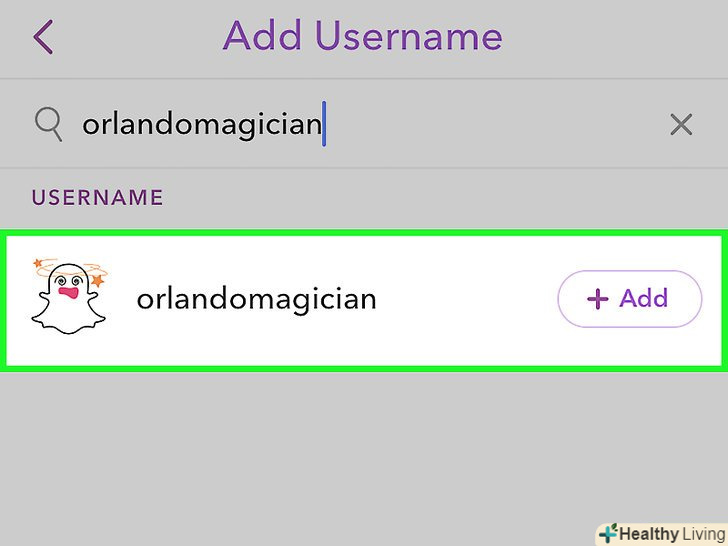This screenshot has height=546, width=728.
Task: Click the plus sign inside Add button
Action: tap(598, 299)
